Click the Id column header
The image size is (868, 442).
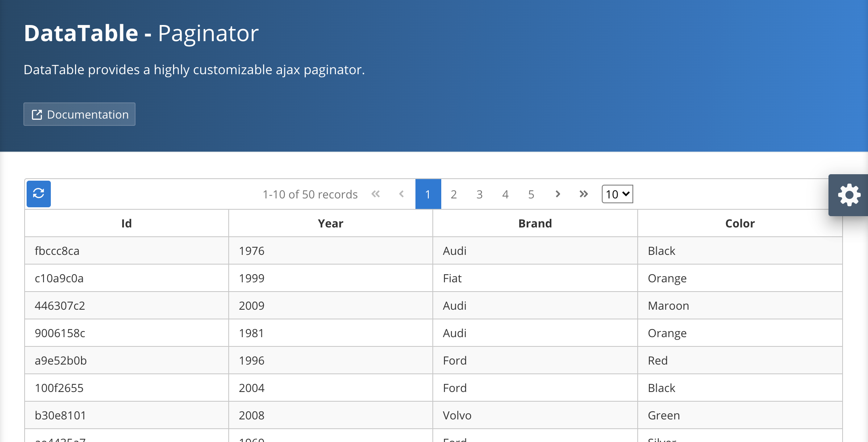tap(127, 223)
